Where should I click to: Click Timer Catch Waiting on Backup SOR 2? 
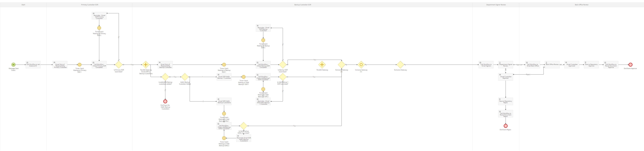(x=263, y=40)
